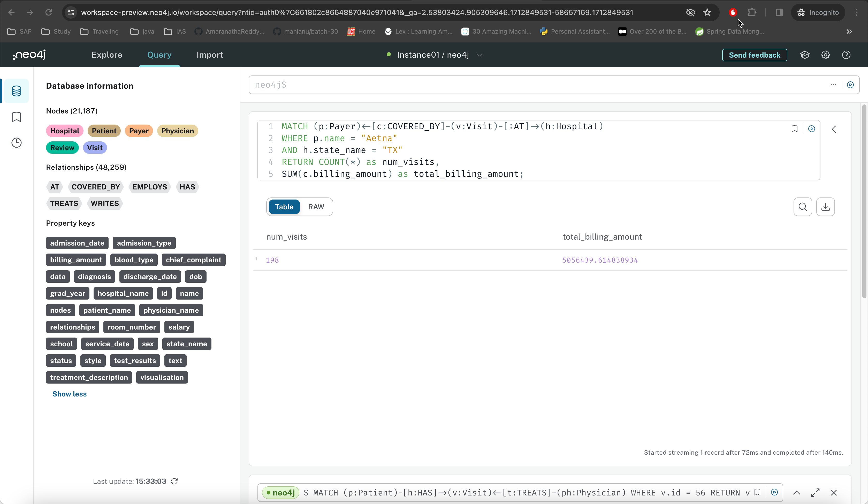Open the Import tab

point(210,55)
